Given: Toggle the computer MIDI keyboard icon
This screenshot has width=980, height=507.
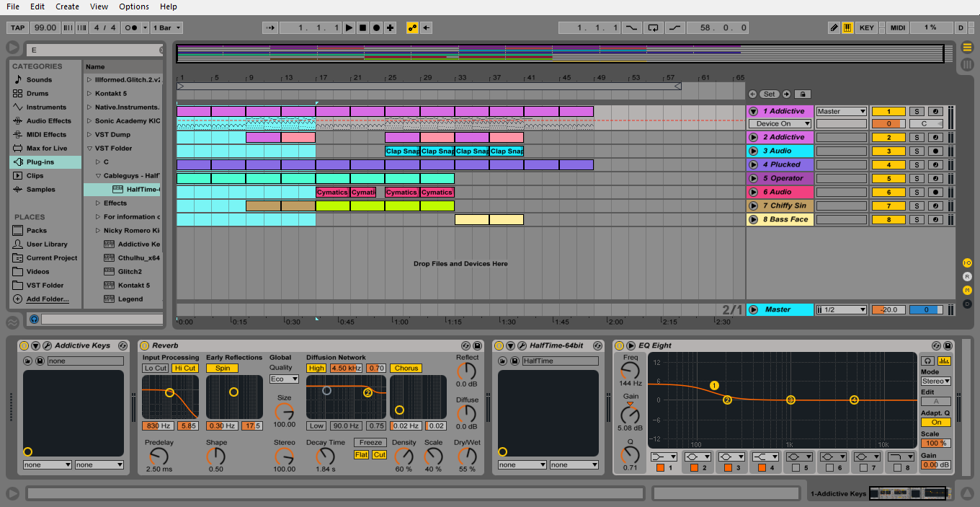Looking at the screenshot, I should [847, 27].
